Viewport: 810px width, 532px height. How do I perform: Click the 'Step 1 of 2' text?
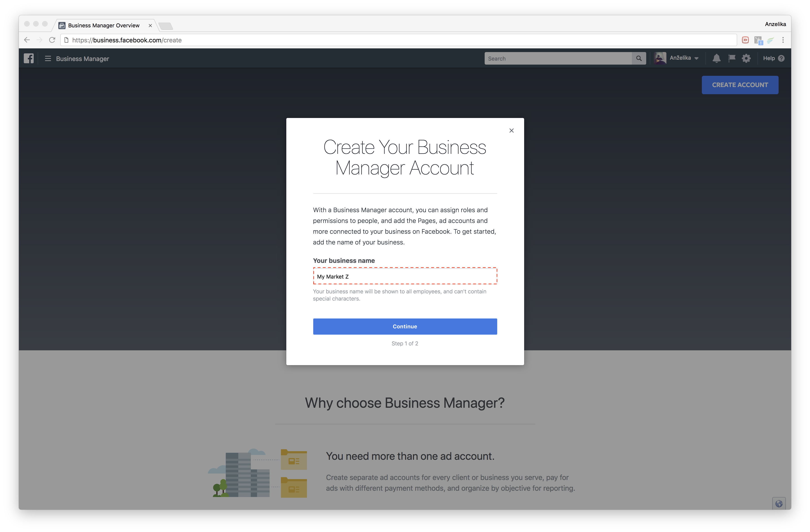click(x=405, y=344)
